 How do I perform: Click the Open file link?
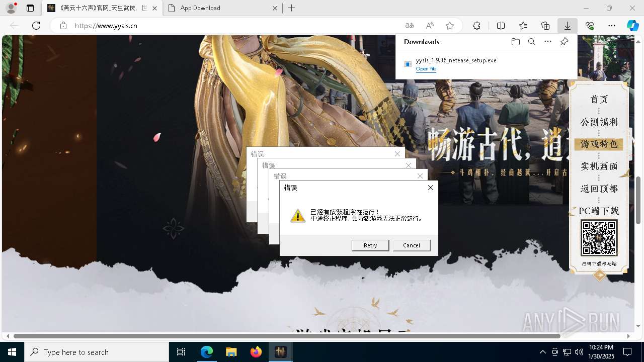pos(426,69)
